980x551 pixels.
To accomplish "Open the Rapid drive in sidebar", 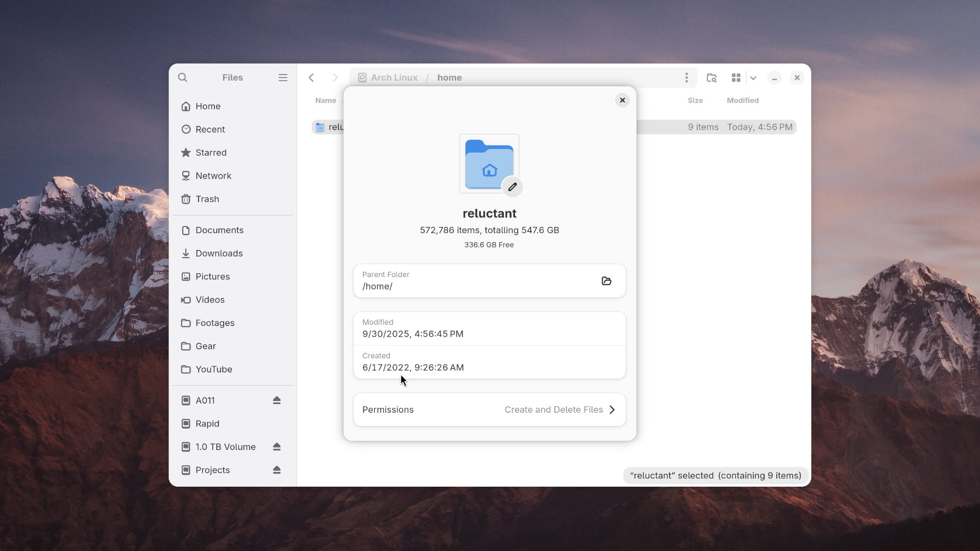I will [x=207, y=423].
